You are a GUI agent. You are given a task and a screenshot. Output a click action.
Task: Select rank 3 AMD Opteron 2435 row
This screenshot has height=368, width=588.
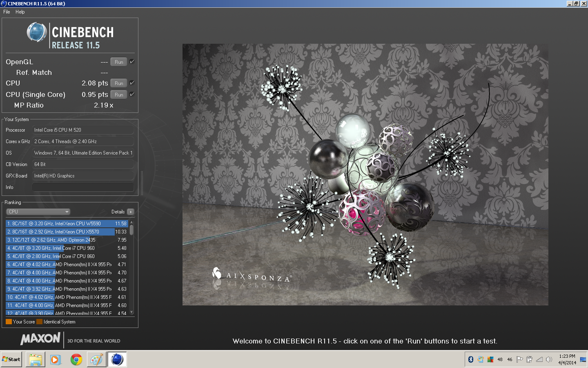(x=67, y=240)
